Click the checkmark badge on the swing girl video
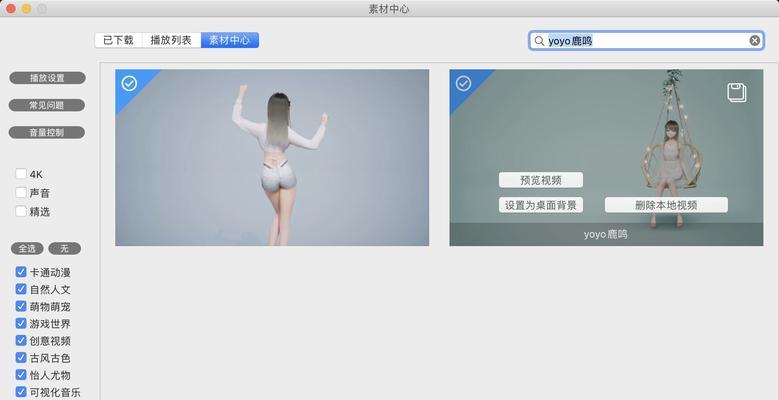The height and width of the screenshot is (400, 779). click(464, 83)
